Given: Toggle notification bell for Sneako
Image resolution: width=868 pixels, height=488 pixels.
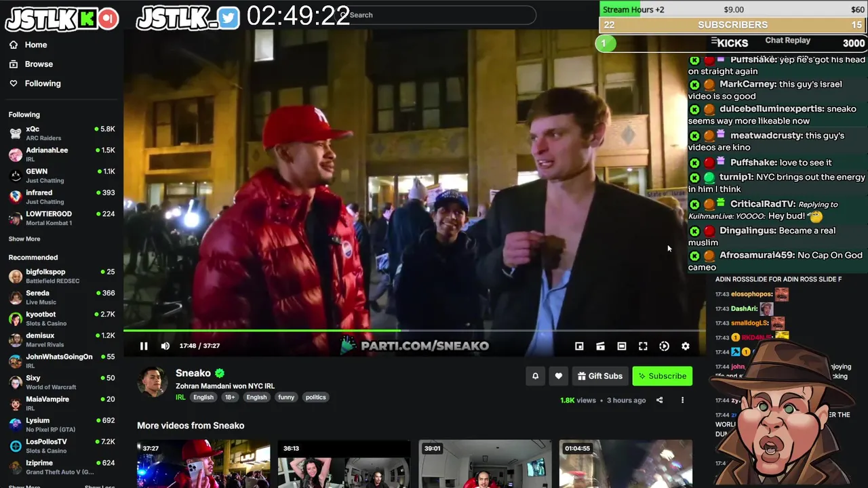Looking at the screenshot, I should pos(535,376).
